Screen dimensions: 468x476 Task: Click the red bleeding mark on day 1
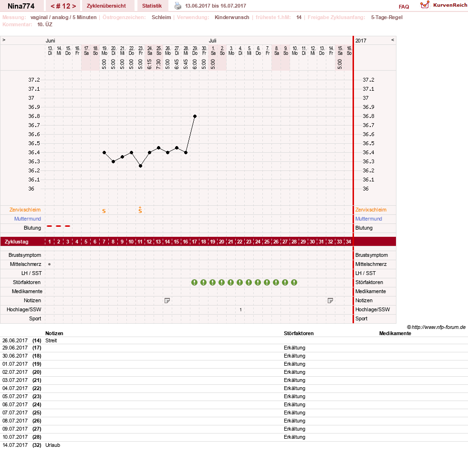coord(50,226)
